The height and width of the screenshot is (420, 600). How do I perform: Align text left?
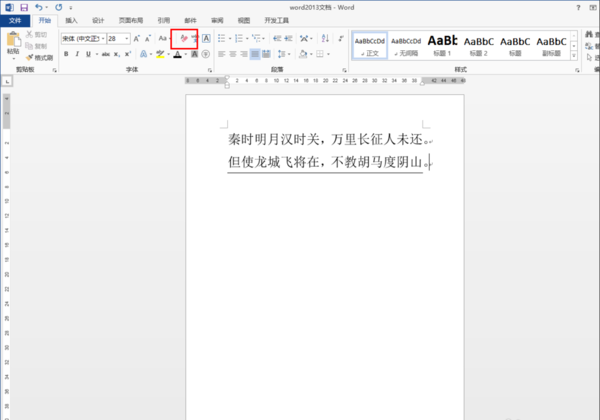pyautogui.click(x=222, y=54)
